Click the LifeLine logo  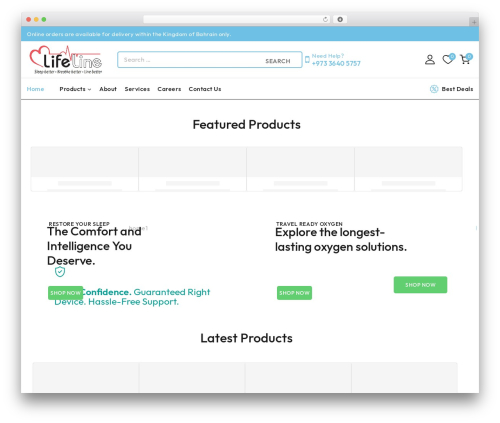[66, 60]
